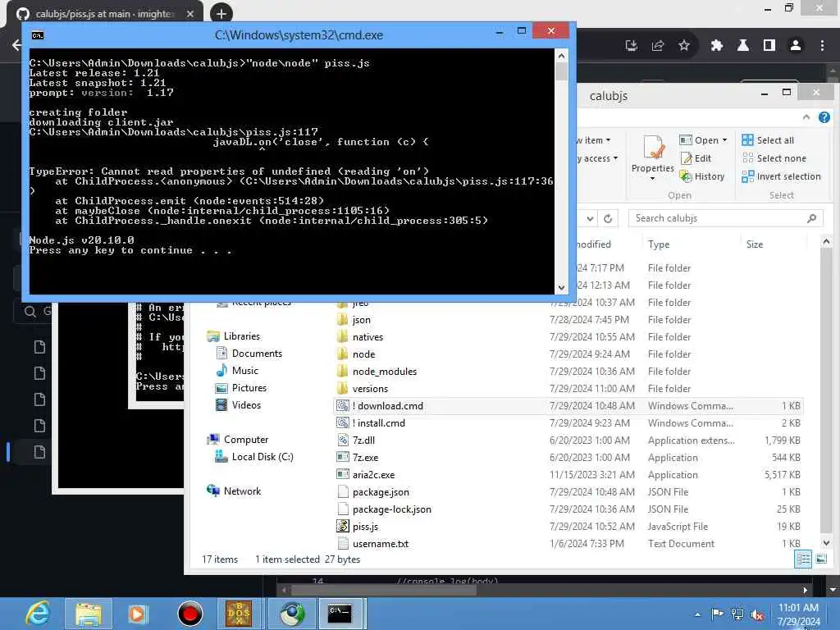Click Invert selection in the ribbon
Image resolution: width=840 pixels, height=630 pixels.
(x=781, y=176)
